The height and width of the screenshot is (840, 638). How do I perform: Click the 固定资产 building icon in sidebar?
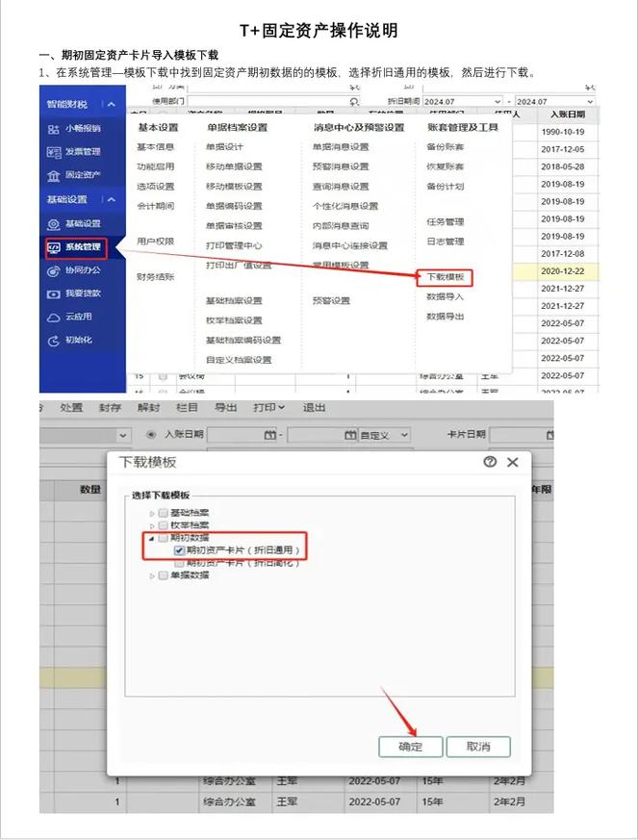[x=53, y=176]
